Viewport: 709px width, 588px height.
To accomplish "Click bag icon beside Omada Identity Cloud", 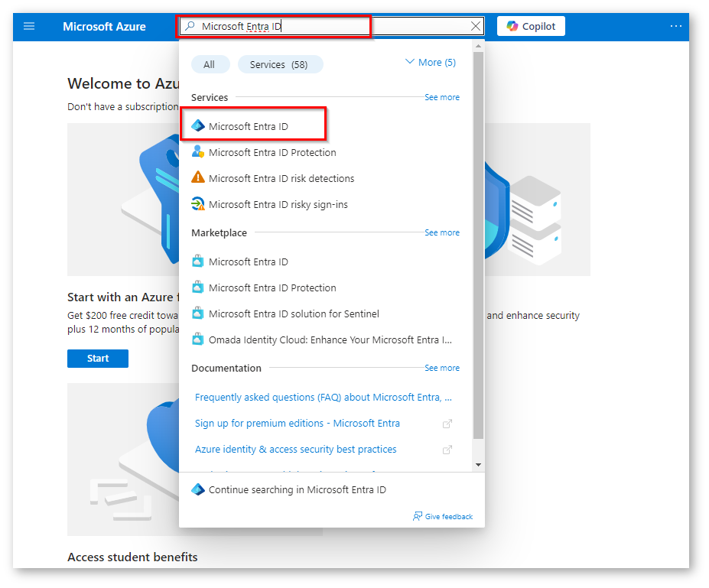I will tap(197, 339).
